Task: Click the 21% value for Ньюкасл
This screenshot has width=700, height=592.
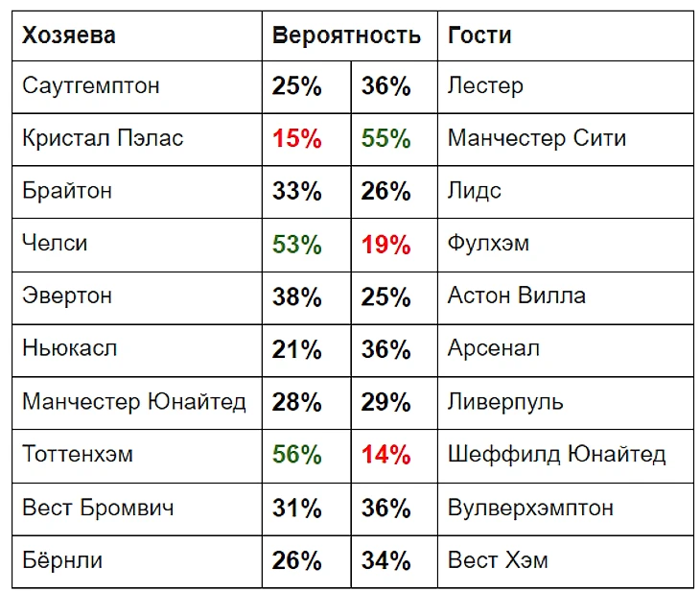Action: tap(297, 350)
